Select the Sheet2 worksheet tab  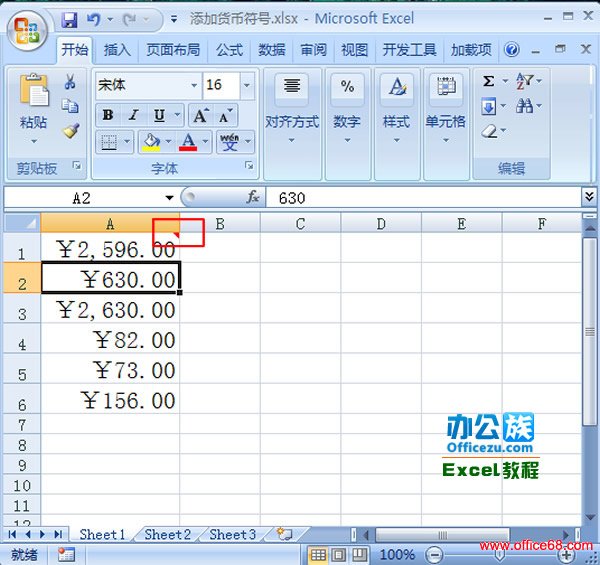click(x=167, y=534)
